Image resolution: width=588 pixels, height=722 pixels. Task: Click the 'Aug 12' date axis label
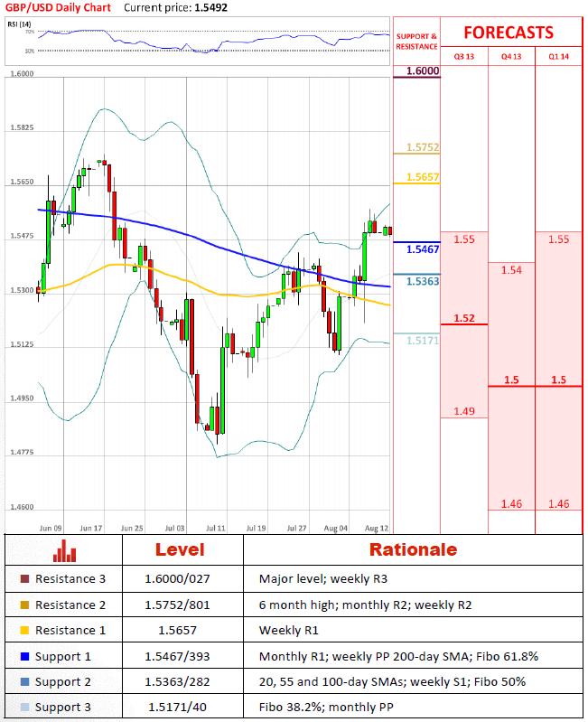click(x=377, y=528)
